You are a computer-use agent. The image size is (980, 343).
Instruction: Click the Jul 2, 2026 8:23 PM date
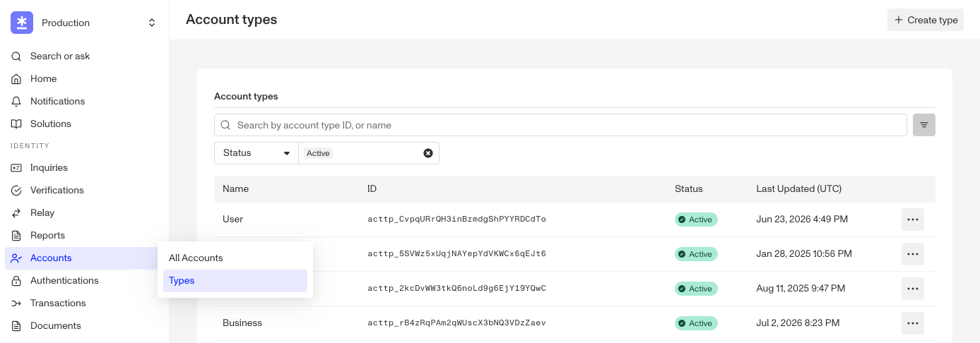point(798,323)
